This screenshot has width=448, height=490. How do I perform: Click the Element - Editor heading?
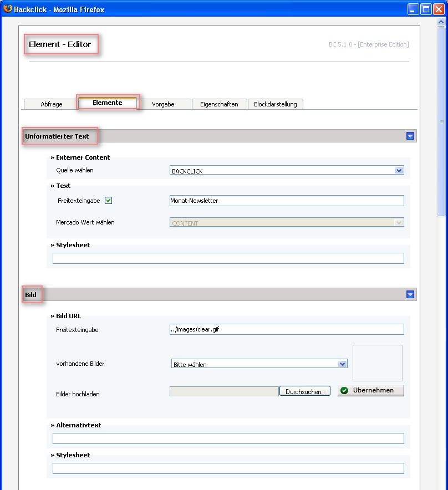pyautogui.click(x=60, y=44)
